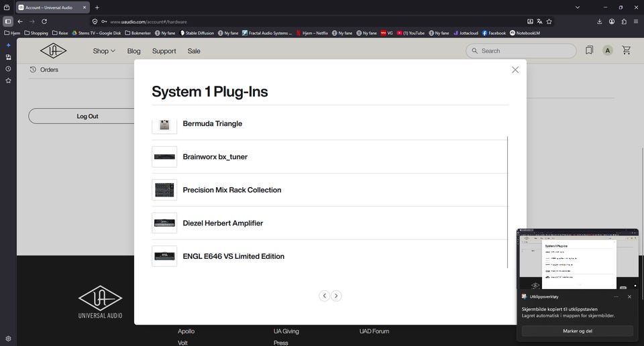Open the screenshot preview thumbnail

coord(577,259)
